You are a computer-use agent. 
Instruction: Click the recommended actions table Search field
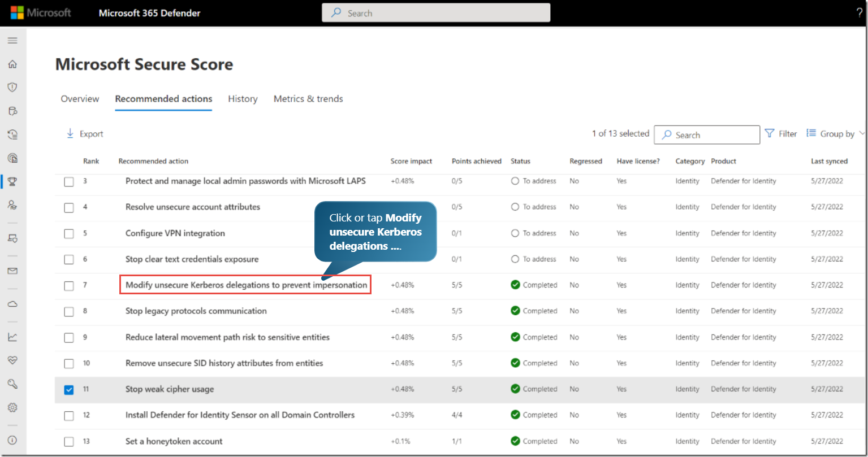(707, 135)
